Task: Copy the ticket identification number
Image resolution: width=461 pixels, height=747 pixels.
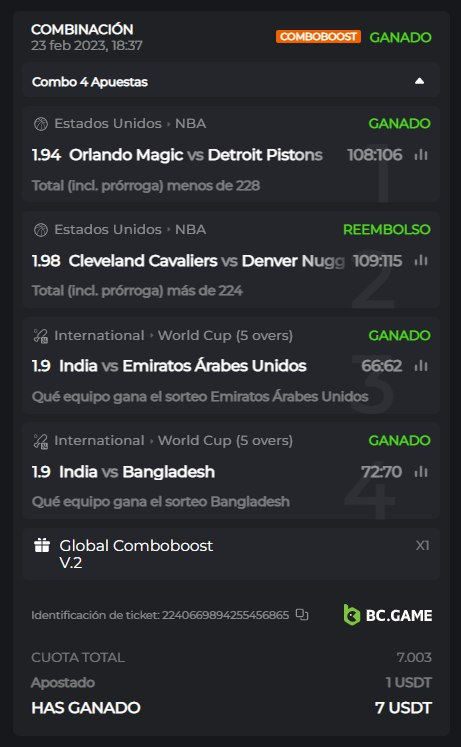Action: click(302, 615)
